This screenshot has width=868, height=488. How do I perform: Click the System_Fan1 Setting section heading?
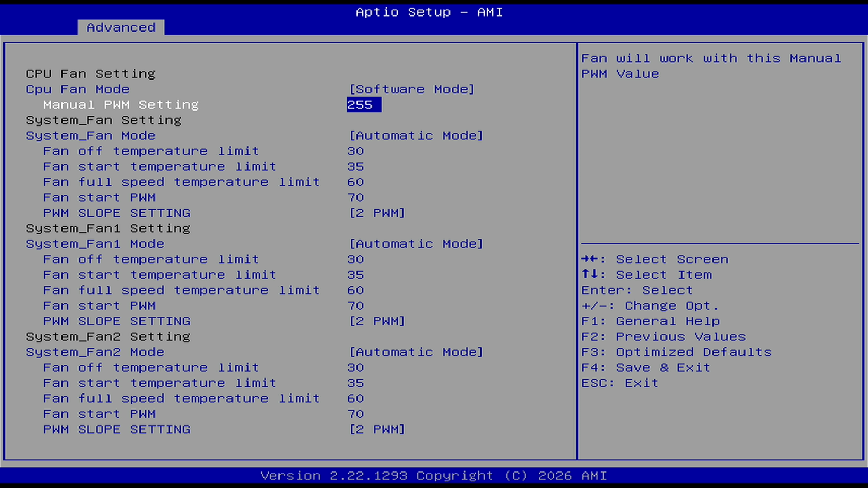pos(108,228)
